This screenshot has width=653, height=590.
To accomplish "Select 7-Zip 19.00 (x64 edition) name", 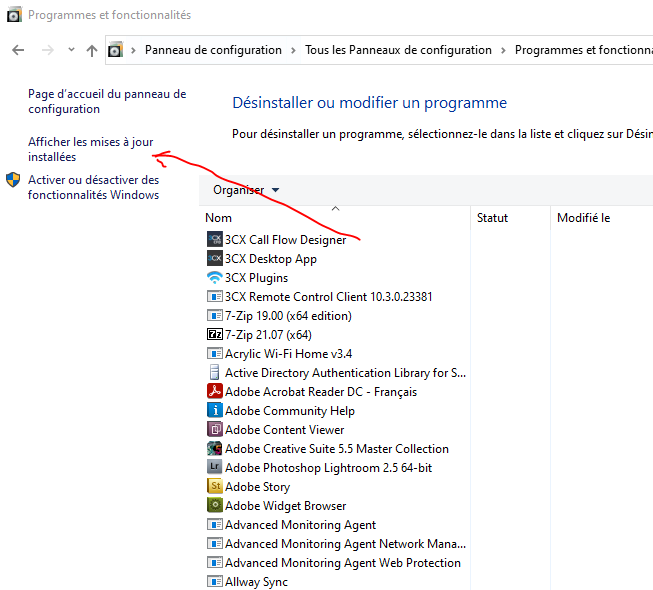I will tap(288, 316).
